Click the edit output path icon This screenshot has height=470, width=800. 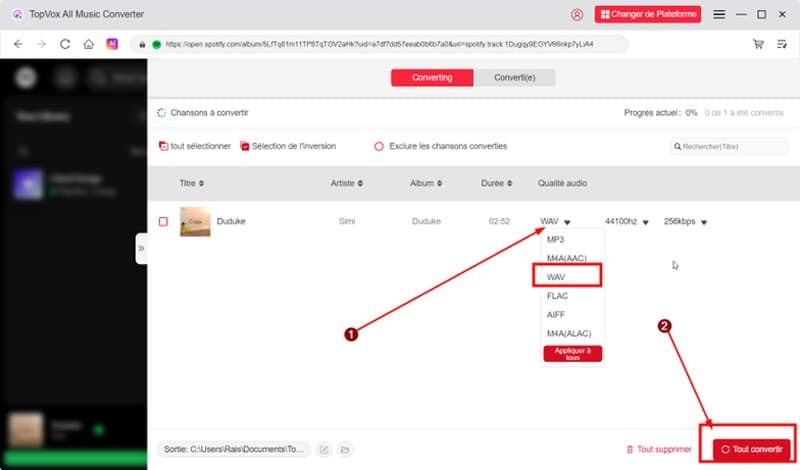point(324,450)
